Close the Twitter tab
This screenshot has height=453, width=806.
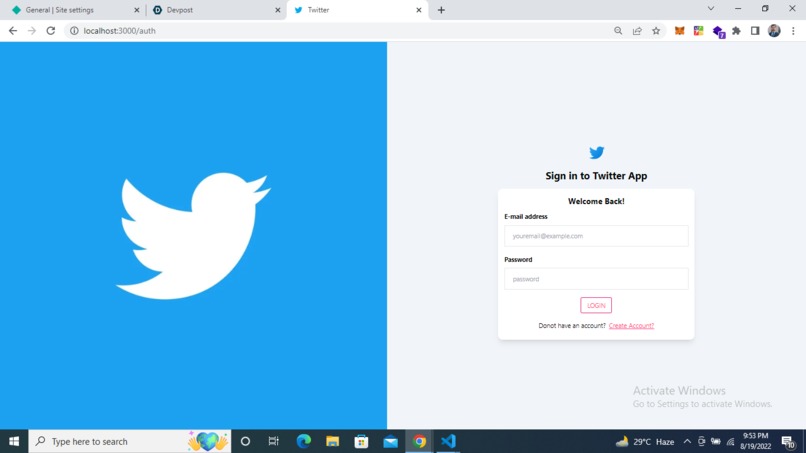419,10
